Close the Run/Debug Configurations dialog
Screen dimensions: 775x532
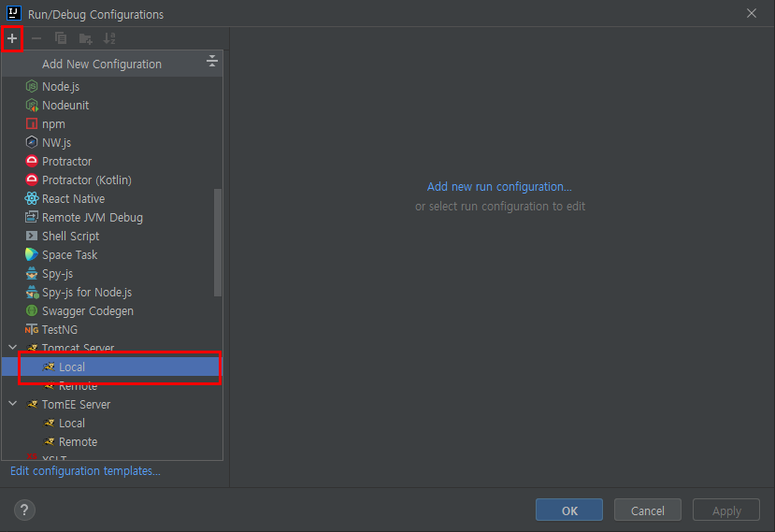pyautogui.click(x=752, y=13)
